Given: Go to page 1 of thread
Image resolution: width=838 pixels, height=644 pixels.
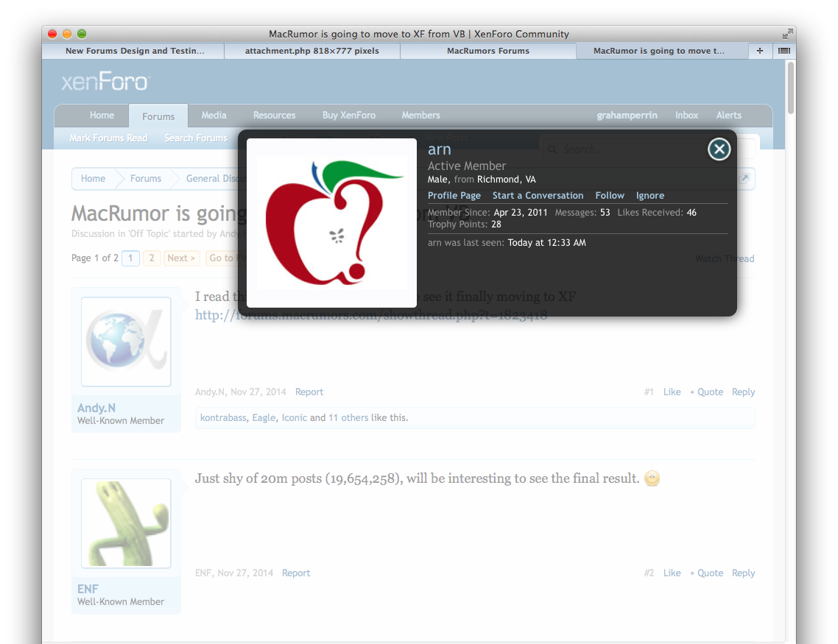Looking at the screenshot, I should coord(130,258).
